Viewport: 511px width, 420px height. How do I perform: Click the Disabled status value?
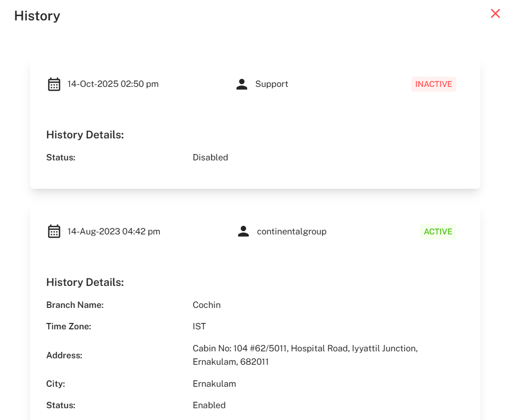(210, 158)
